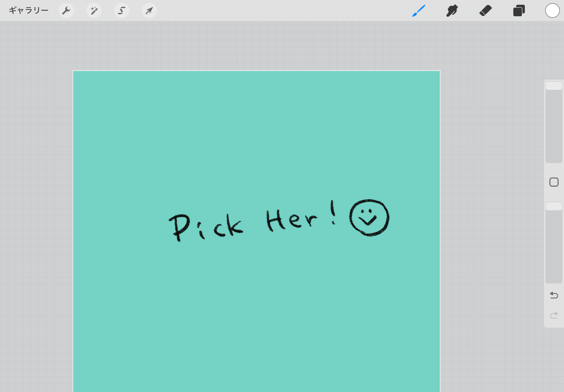Activate the Transform arrow tool
This screenshot has width=564, height=392.
149,10
